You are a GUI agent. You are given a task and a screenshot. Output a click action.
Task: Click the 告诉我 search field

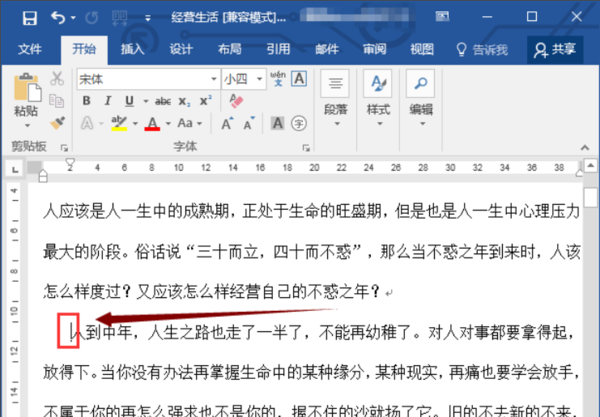click(483, 50)
